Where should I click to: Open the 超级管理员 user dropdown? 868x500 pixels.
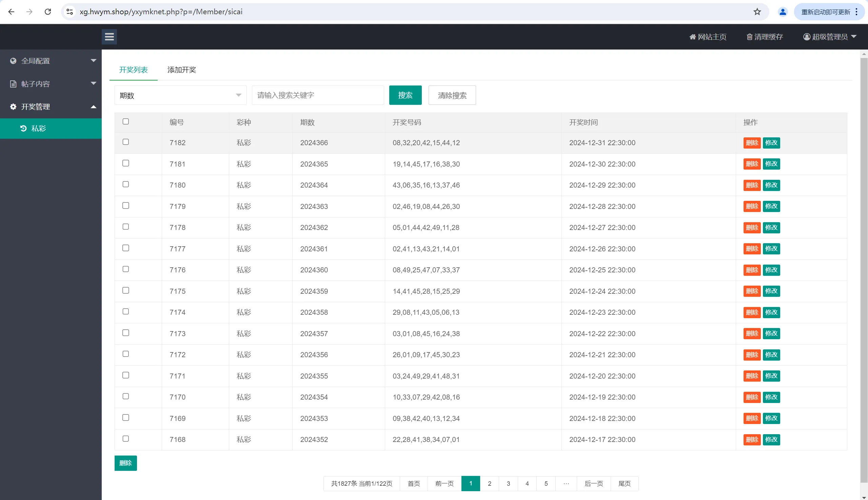tap(829, 37)
